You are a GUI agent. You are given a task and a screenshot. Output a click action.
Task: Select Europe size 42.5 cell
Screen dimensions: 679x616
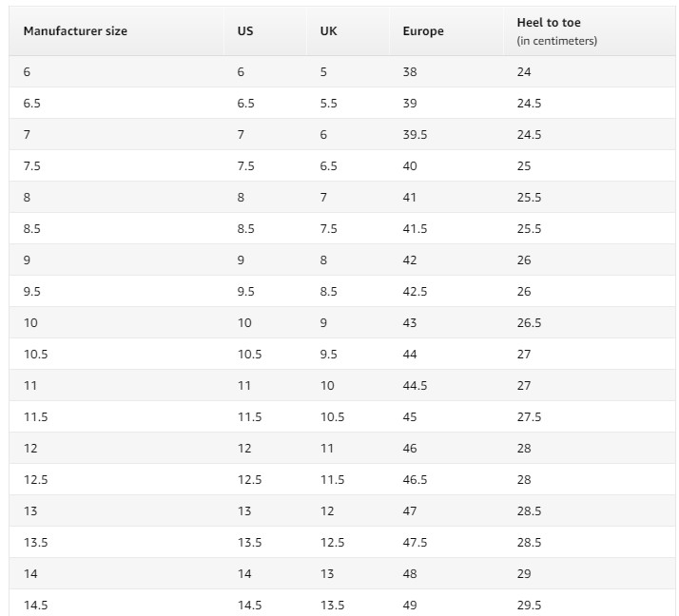coord(415,292)
